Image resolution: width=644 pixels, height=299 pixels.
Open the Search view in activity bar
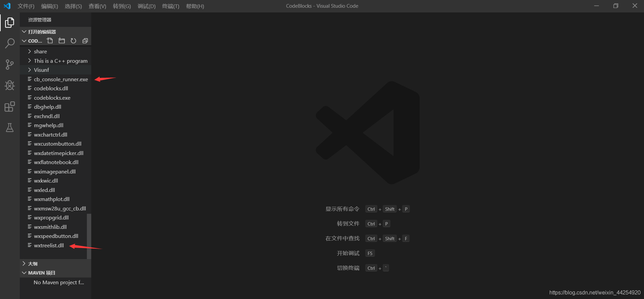click(x=10, y=43)
